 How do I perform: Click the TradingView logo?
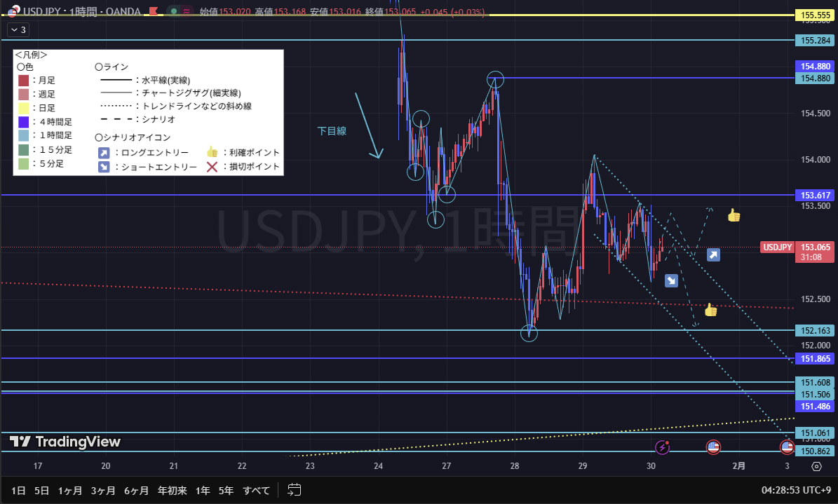(65, 442)
